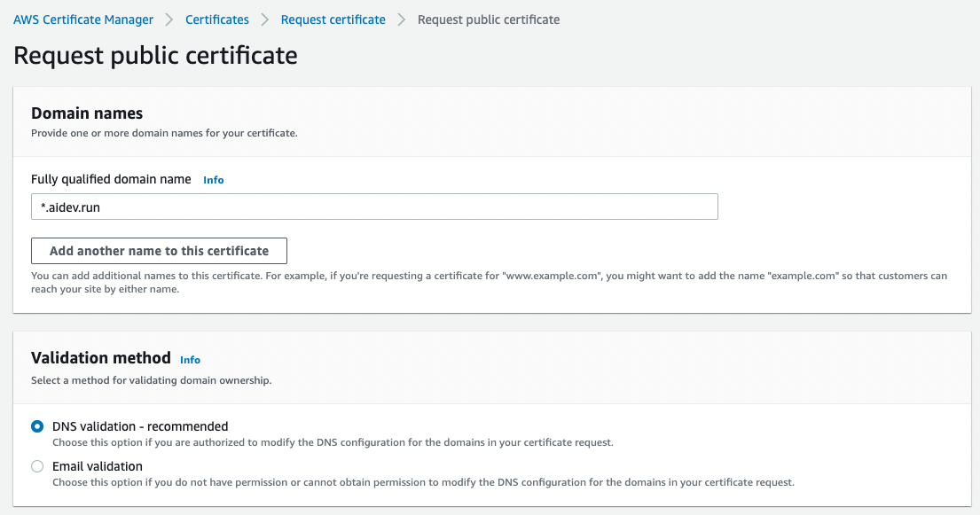Enable the recommended DNS validation option
This screenshot has height=515, width=980.
click(x=36, y=426)
